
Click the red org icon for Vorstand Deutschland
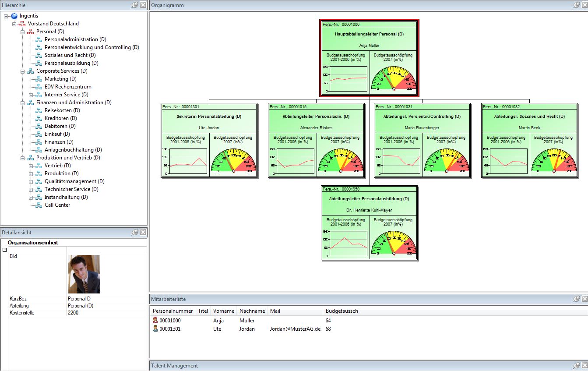point(22,24)
